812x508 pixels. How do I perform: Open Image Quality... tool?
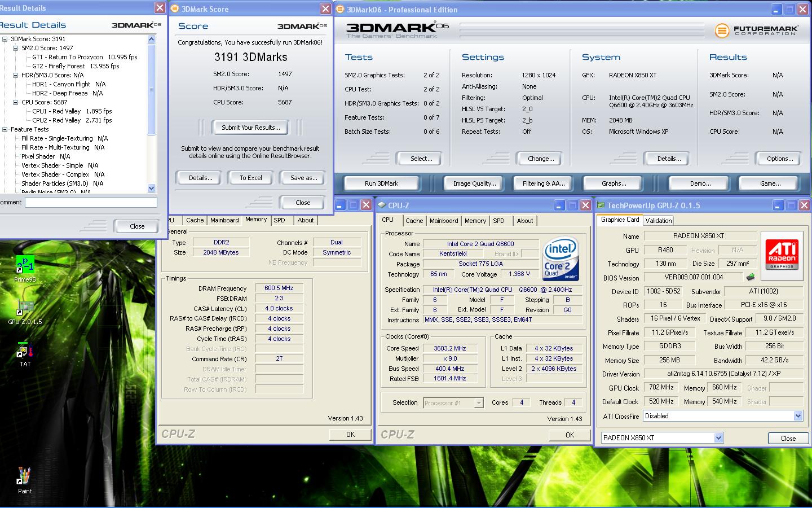tap(475, 183)
